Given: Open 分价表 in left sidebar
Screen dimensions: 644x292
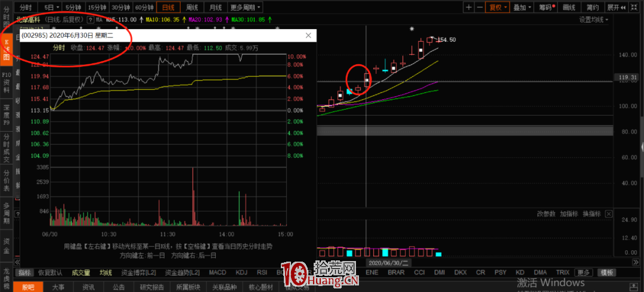Looking at the screenshot, I should 6,181.
